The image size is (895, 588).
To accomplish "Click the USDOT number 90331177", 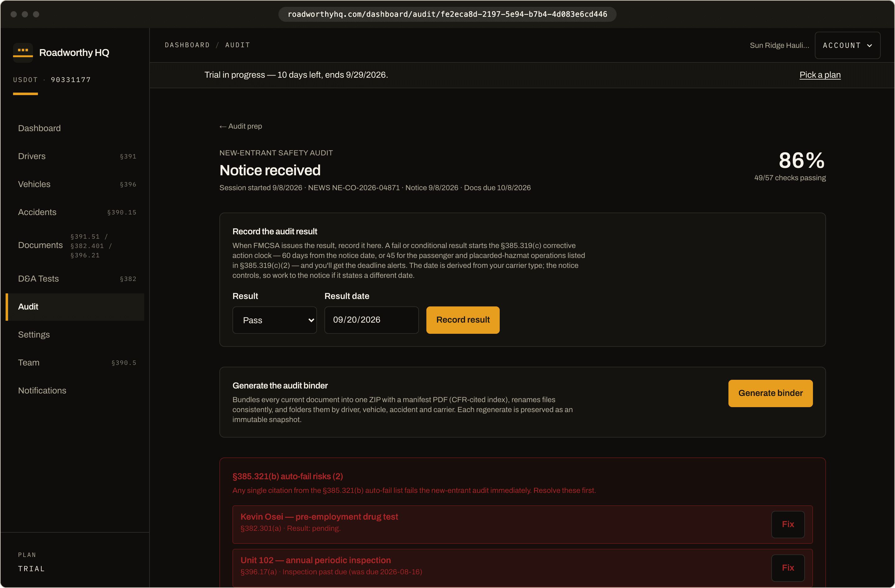I will (71, 80).
